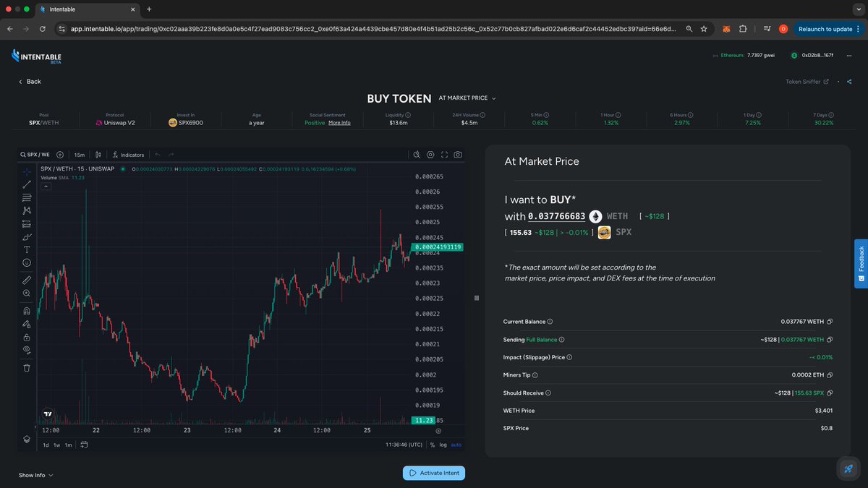Select the crosshair cursor tool
This screenshot has width=868, height=488.
(27, 172)
